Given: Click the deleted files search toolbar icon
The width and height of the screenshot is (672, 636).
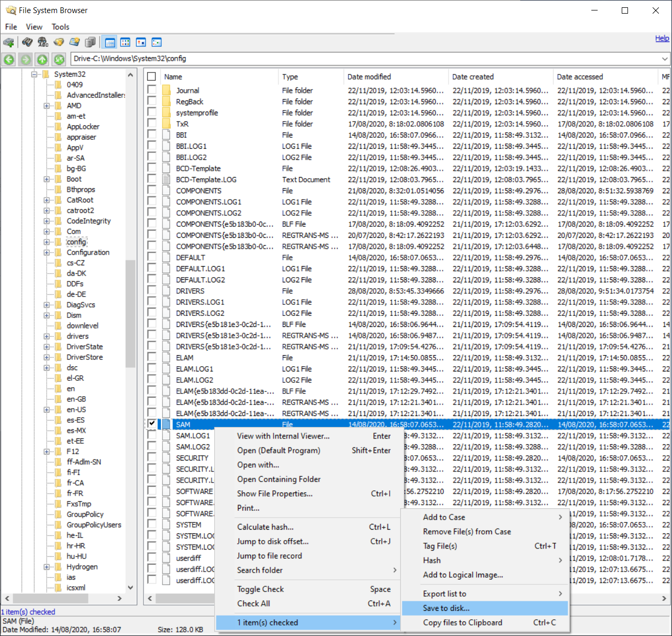Looking at the screenshot, I should (x=59, y=42).
